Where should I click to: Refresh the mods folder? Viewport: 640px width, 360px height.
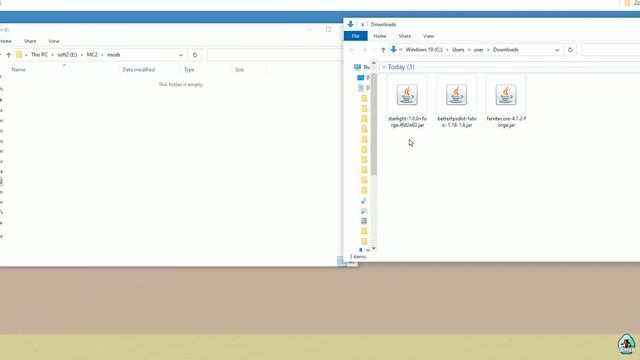[195, 55]
